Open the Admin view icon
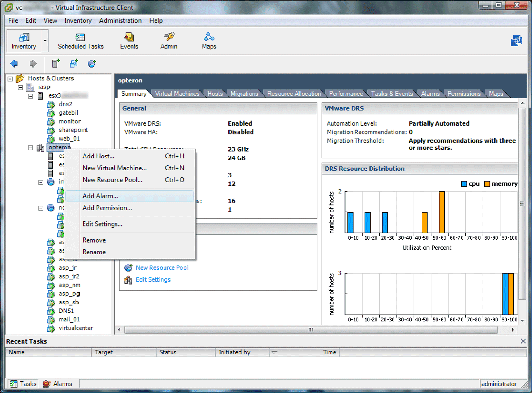 (x=169, y=41)
